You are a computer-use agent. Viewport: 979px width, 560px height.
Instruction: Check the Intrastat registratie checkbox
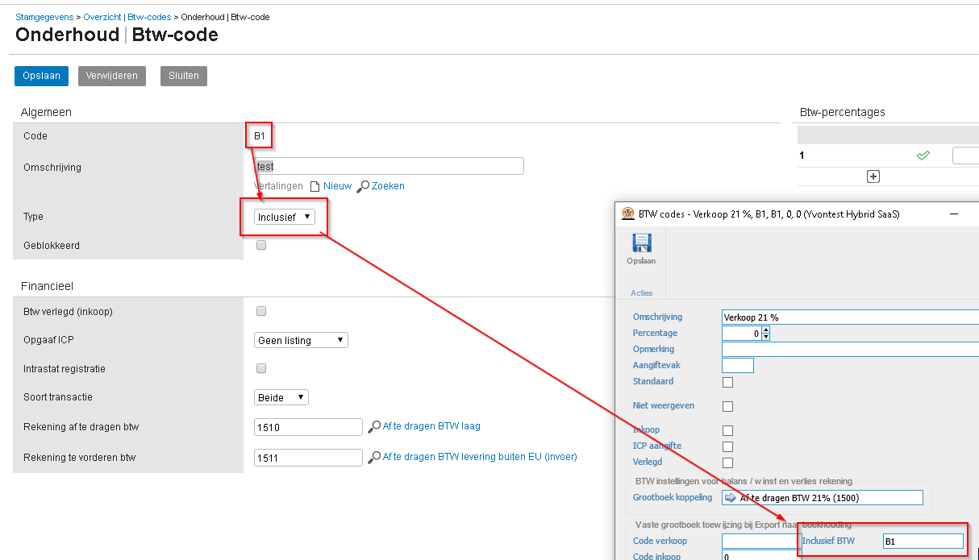click(261, 369)
